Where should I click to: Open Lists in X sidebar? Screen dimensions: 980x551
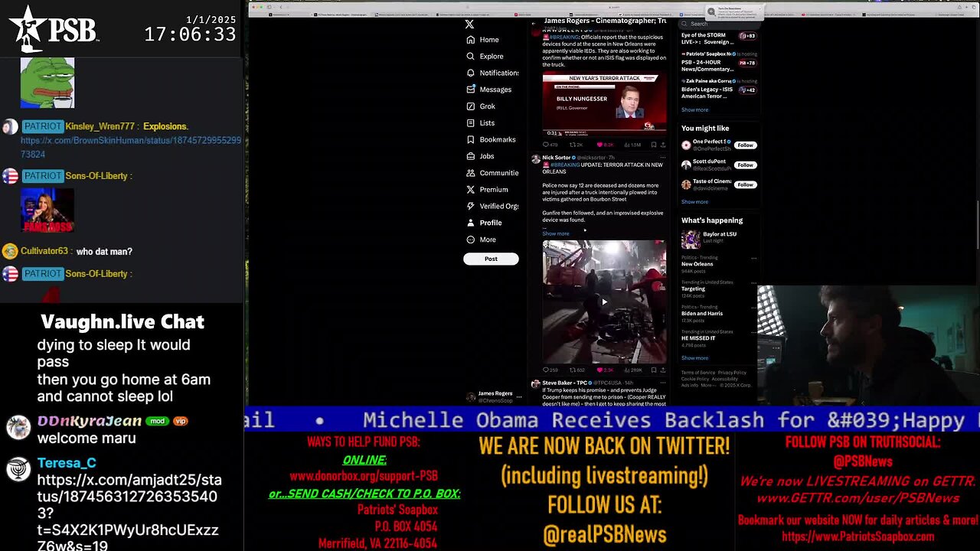tap(481, 123)
